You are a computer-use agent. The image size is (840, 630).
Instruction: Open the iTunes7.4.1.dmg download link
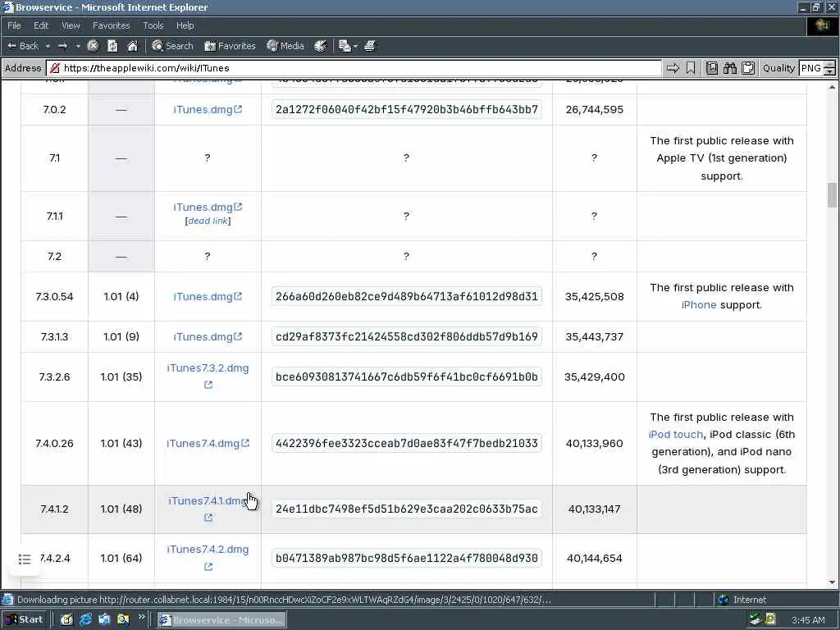[208, 501]
